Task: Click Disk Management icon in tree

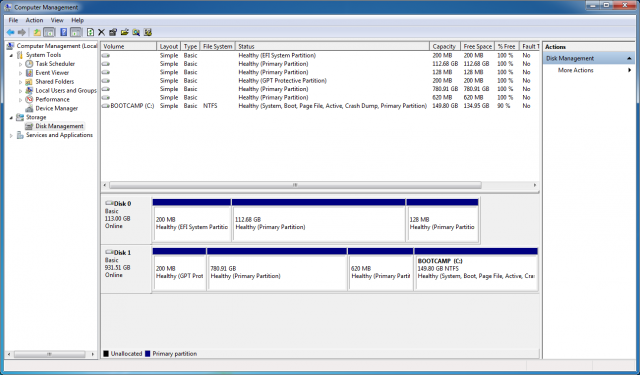Action: [29, 126]
